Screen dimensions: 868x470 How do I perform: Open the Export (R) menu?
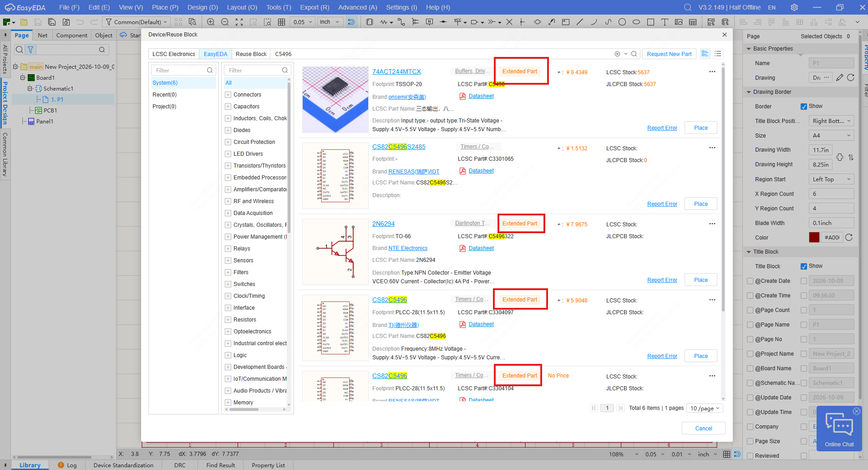[x=315, y=7]
